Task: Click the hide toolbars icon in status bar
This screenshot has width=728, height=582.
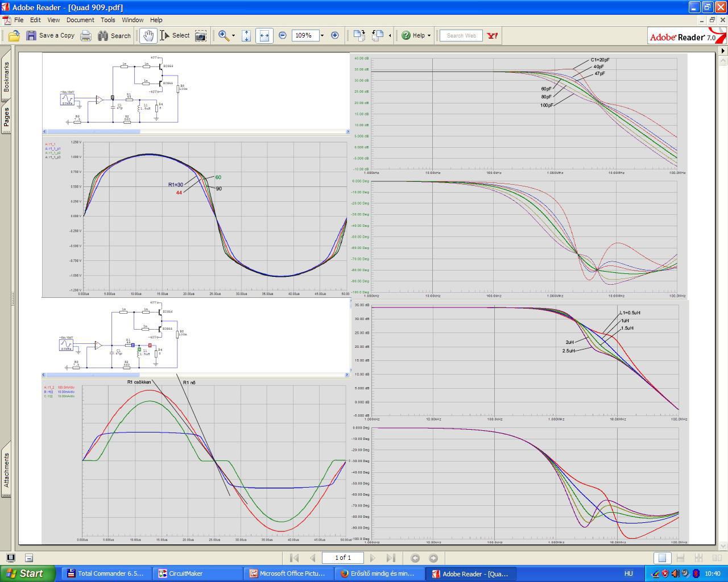Action: [x=29, y=558]
